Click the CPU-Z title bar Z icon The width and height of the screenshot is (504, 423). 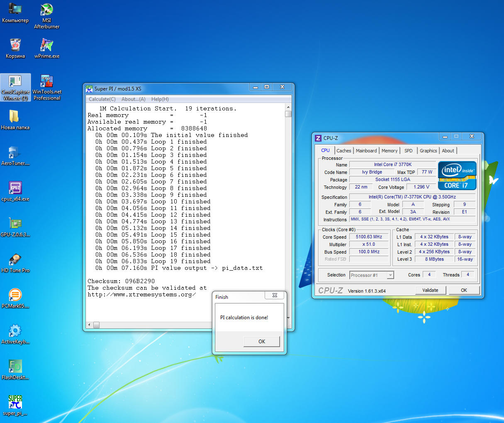318,138
